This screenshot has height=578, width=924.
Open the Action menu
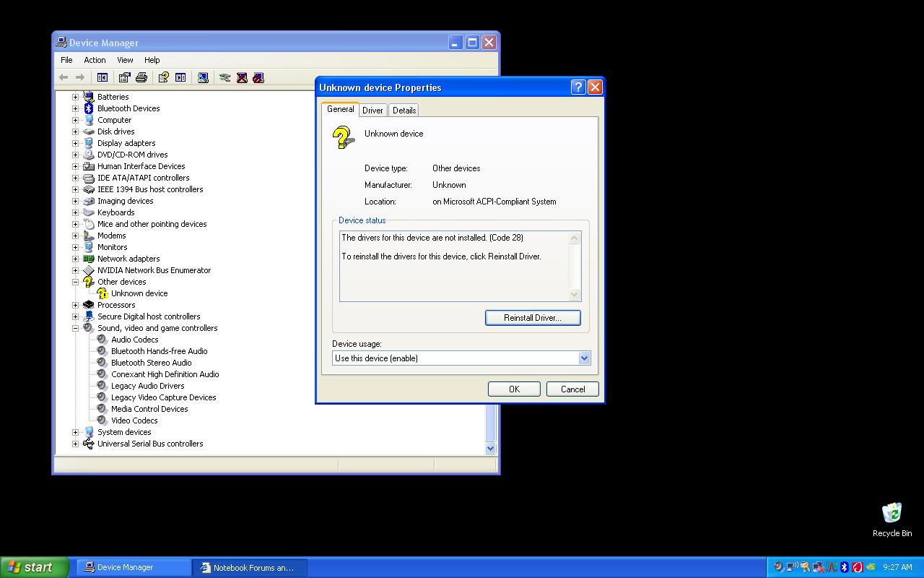pyautogui.click(x=95, y=60)
